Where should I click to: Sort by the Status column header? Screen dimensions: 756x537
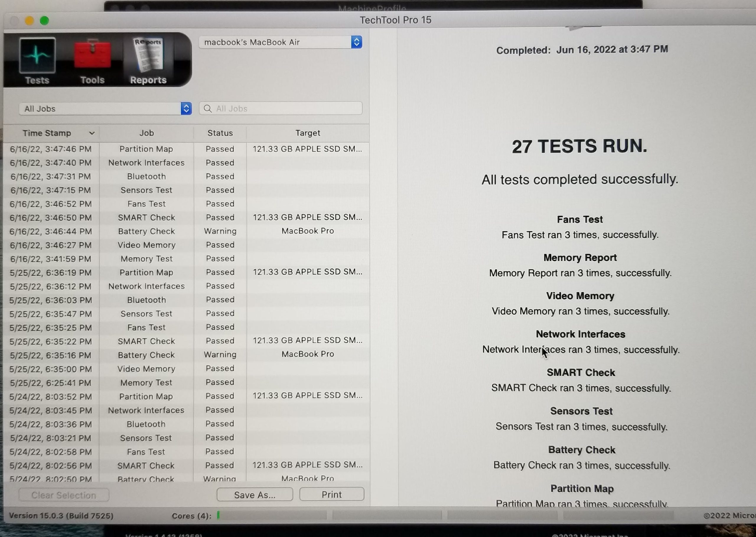click(x=220, y=133)
